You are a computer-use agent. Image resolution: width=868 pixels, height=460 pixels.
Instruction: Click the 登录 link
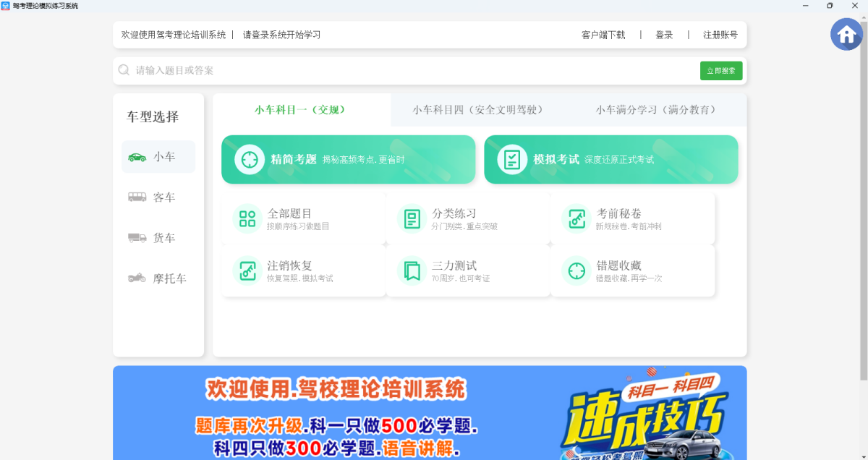664,35
